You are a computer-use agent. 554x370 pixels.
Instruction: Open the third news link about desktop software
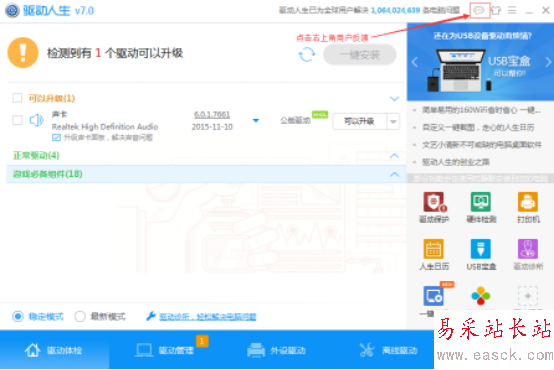(x=482, y=145)
